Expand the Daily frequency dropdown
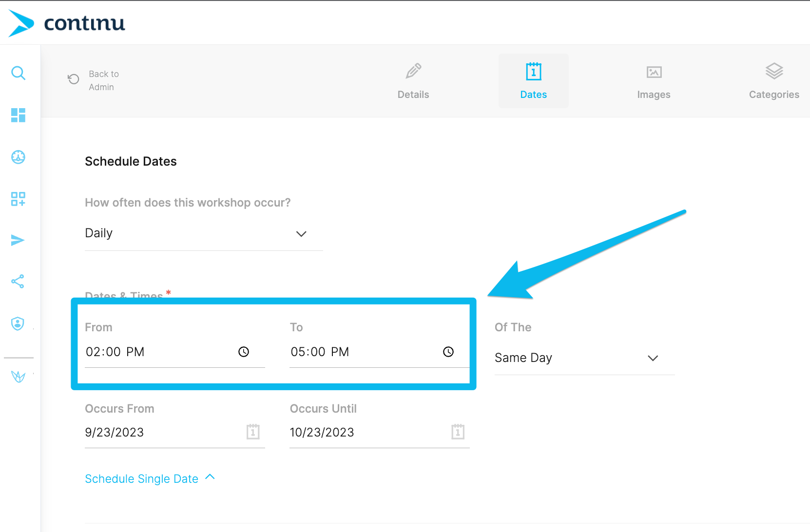Viewport: 810px width, 532px height. [203, 233]
